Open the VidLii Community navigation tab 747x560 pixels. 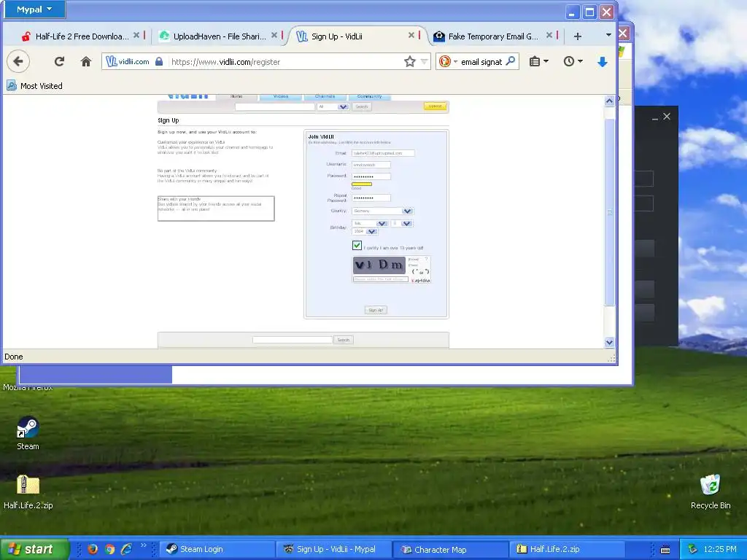tap(370, 97)
